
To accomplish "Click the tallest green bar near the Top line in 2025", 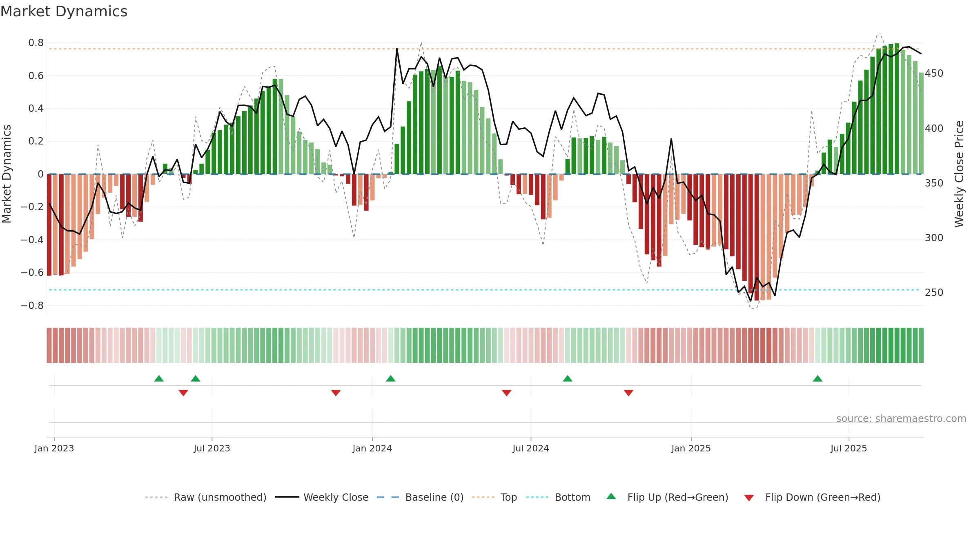I will tap(897, 109).
